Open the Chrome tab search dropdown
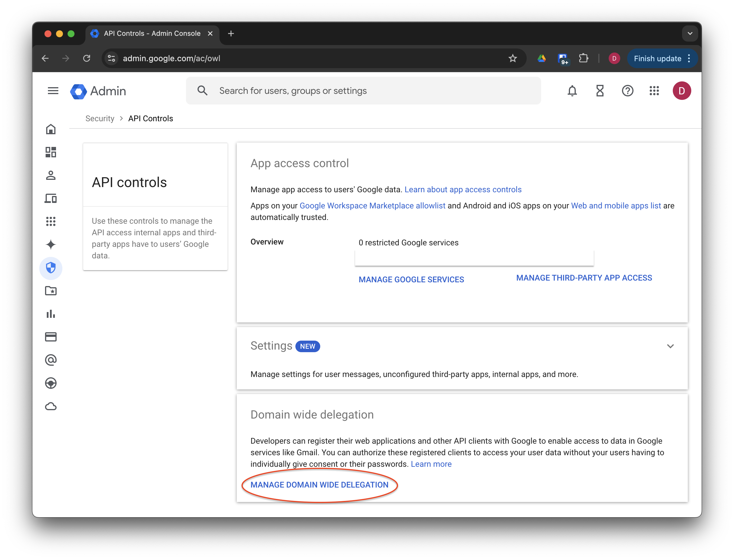 (x=690, y=33)
